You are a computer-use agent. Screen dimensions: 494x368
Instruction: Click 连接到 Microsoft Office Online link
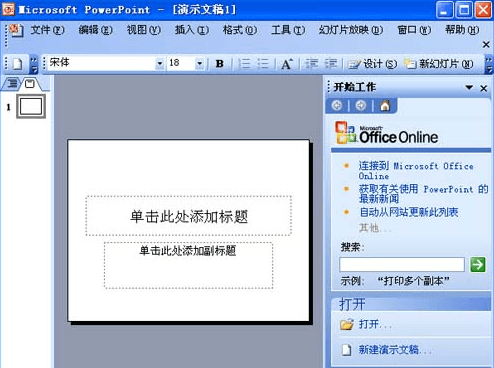pyautogui.click(x=416, y=170)
